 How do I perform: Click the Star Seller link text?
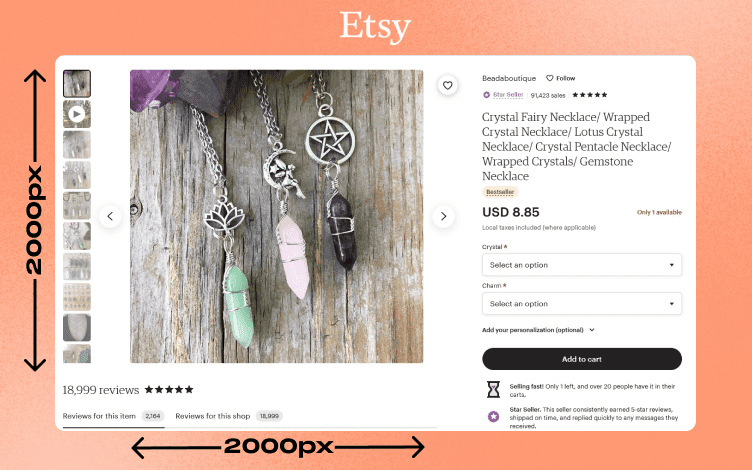click(508, 95)
